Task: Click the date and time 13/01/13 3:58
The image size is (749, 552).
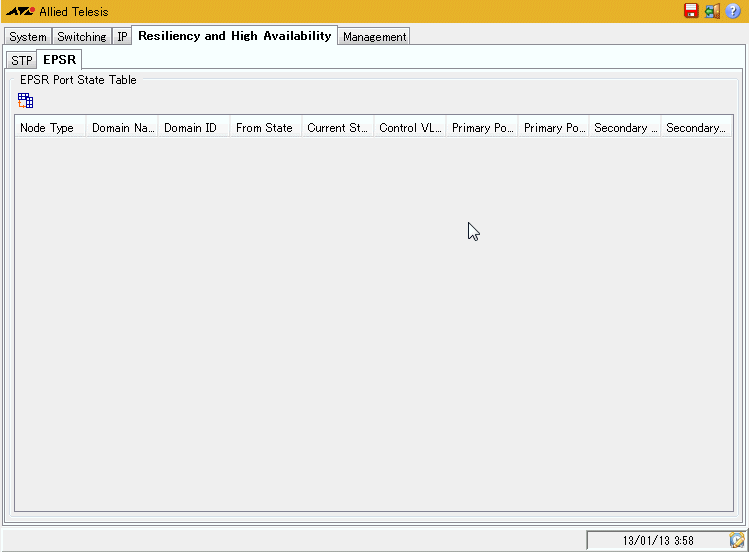Action: (x=658, y=541)
